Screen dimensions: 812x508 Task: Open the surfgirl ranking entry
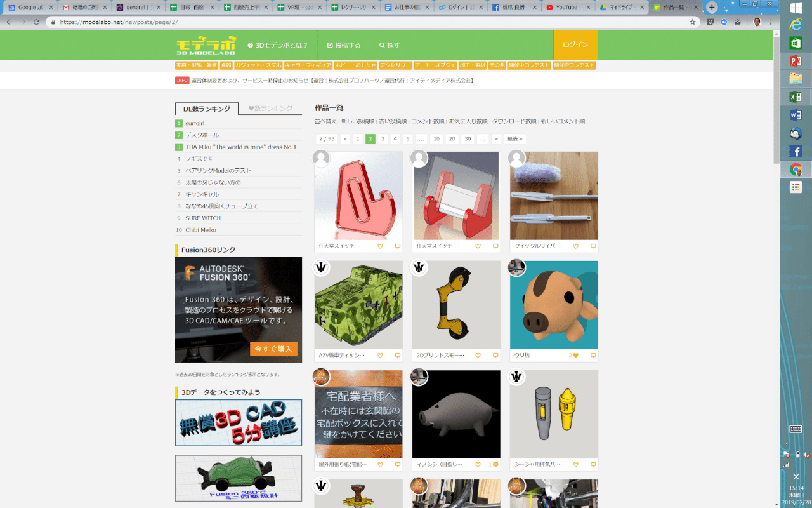pos(195,123)
